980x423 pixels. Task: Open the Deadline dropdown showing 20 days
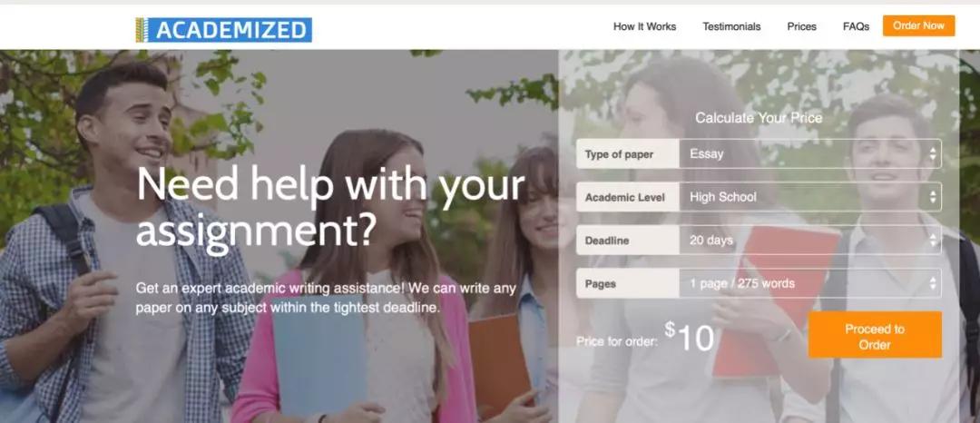810,240
